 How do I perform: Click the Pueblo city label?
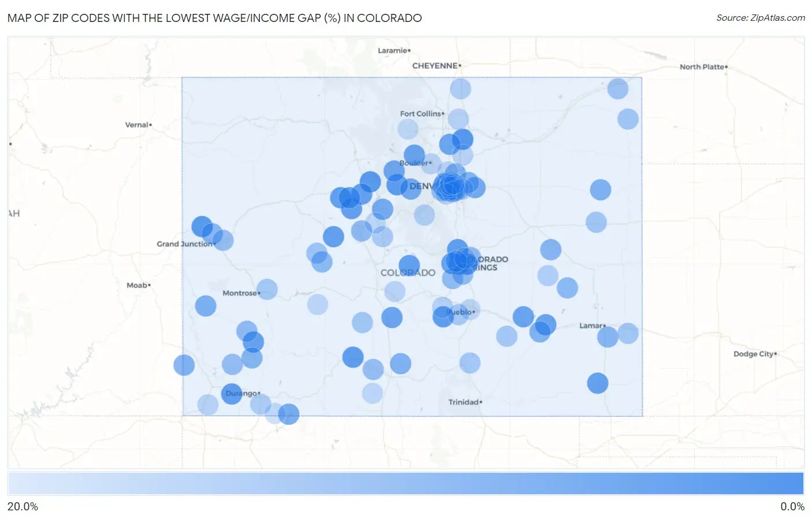[x=461, y=312]
